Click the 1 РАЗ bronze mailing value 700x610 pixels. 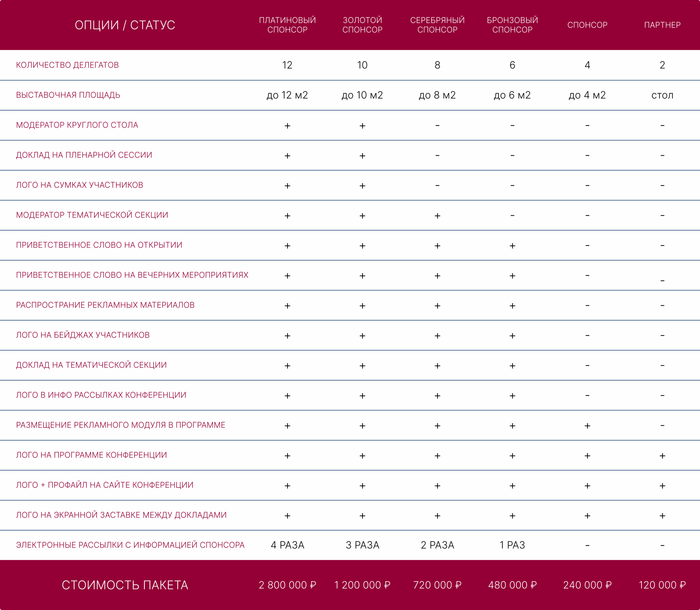(x=512, y=545)
